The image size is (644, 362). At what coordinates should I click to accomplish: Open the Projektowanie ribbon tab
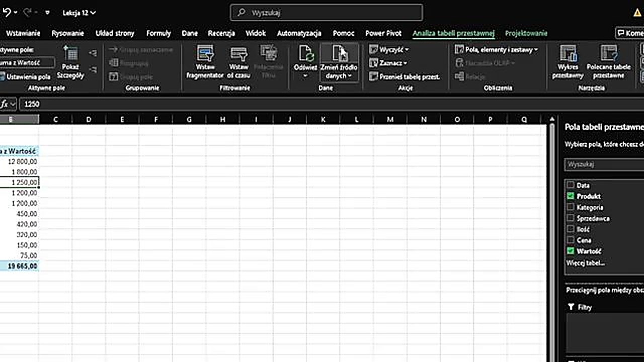[x=526, y=33]
